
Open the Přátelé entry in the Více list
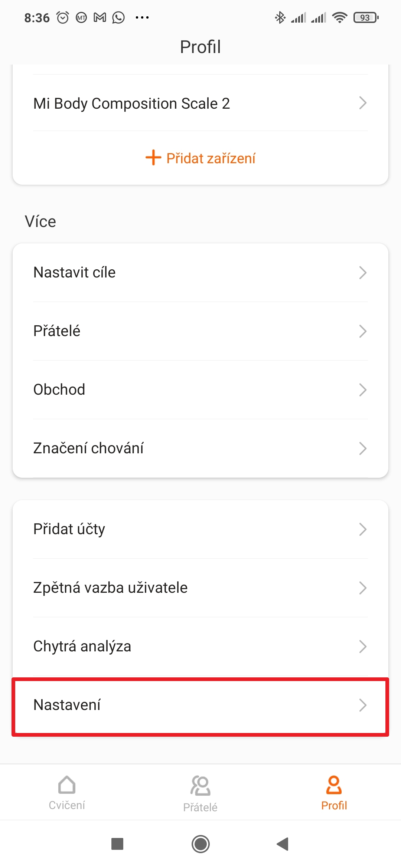tap(200, 331)
